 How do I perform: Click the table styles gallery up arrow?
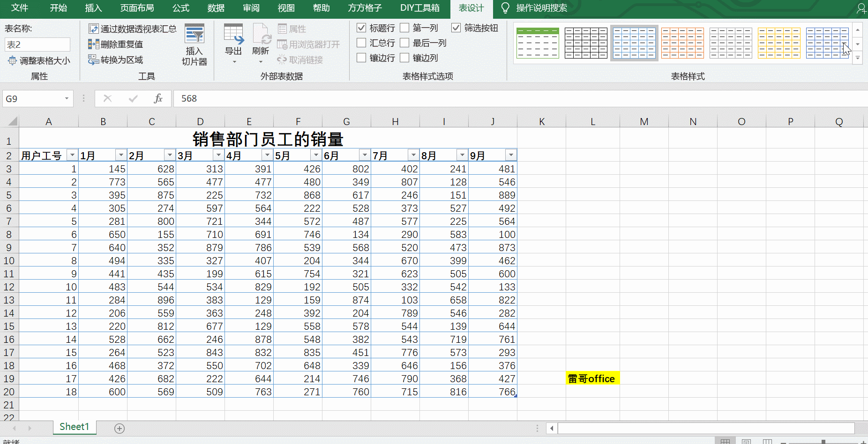(x=858, y=30)
